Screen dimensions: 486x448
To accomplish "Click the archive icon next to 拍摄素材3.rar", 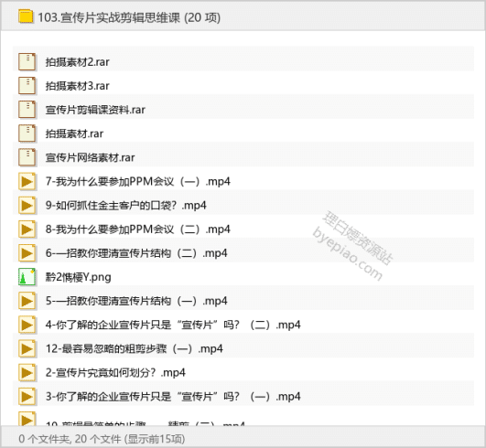I will tap(27, 85).
